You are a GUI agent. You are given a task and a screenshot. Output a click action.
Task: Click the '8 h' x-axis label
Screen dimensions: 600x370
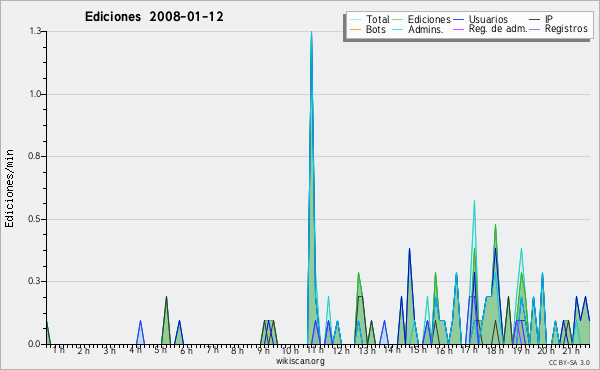pos(237,350)
